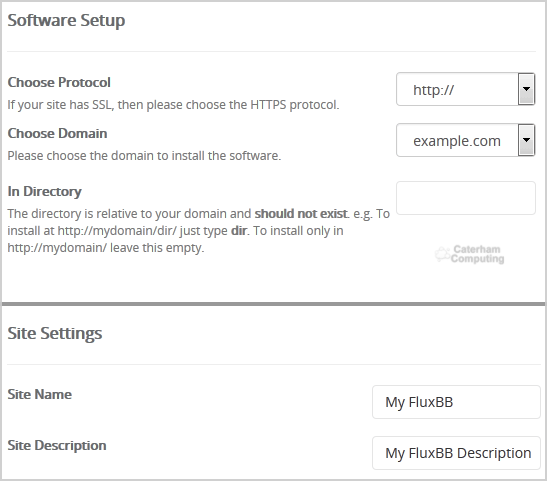The image size is (547, 481).
Task: Click the domain install hint text
Action: coord(144,156)
